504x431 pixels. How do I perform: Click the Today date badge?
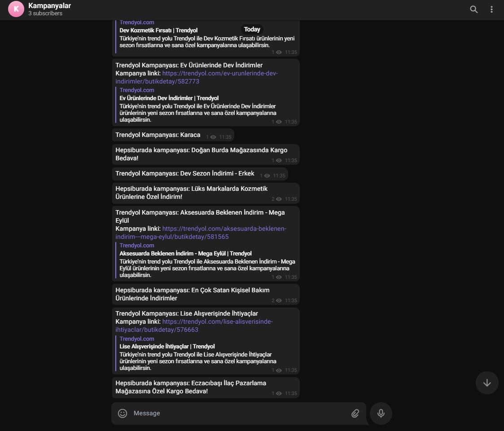pos(252,29)
